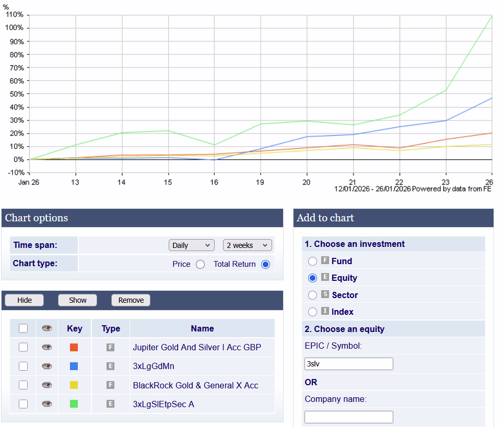
Task: Open the Daily time span dropdown
Action: tap(192, 245)
